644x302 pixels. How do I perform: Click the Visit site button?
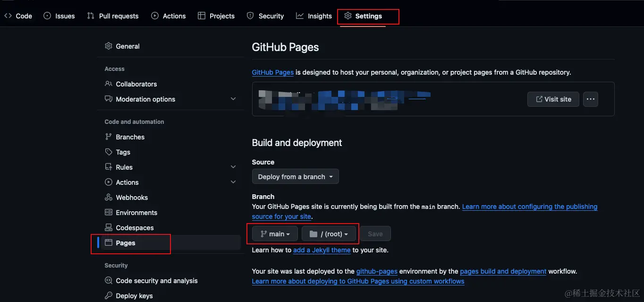553,99
